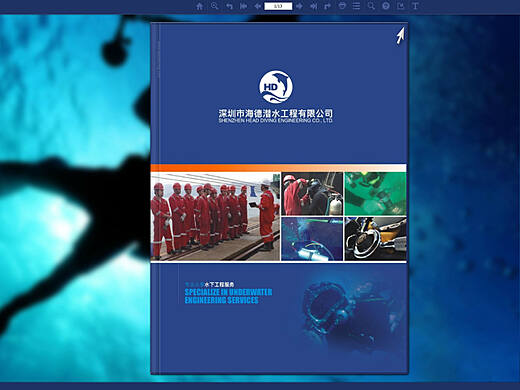Click the undo back arrow icon
The height and width of the screenshot is (390, 520).
(229, 6)
